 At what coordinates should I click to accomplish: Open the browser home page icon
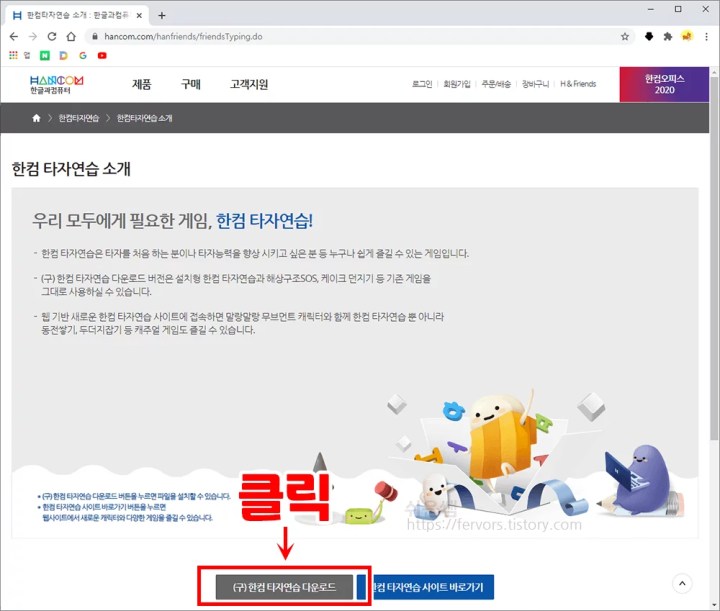tap(71, 36)
